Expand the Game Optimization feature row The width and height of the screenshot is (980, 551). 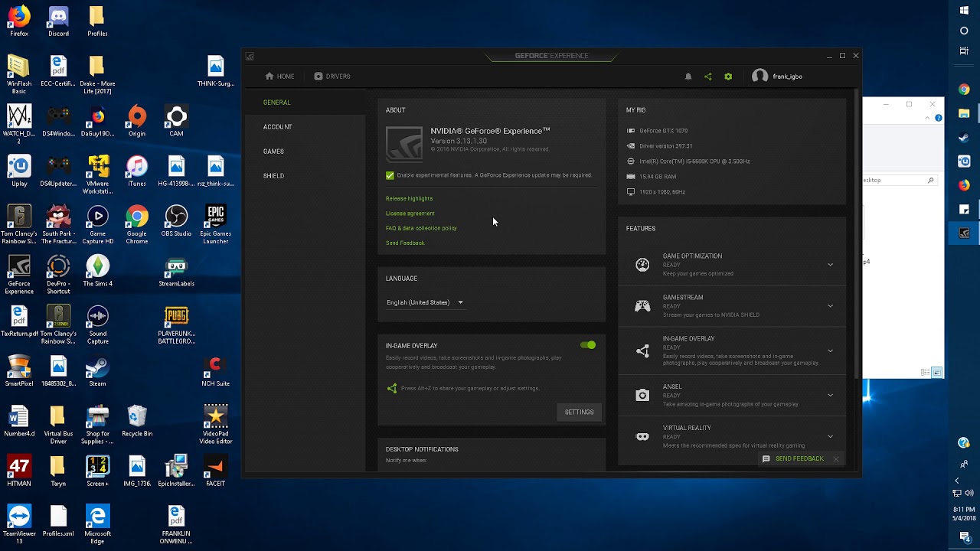pyautogui.click(x=830, y=265)
